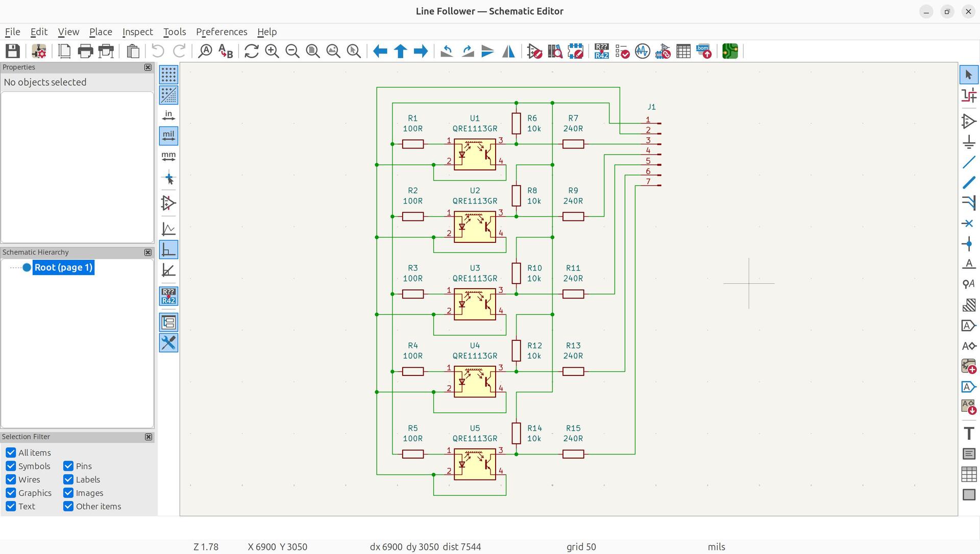Click Zoom to Fit icon
This screenshot has height=554, width=980.
click(313, 51)
